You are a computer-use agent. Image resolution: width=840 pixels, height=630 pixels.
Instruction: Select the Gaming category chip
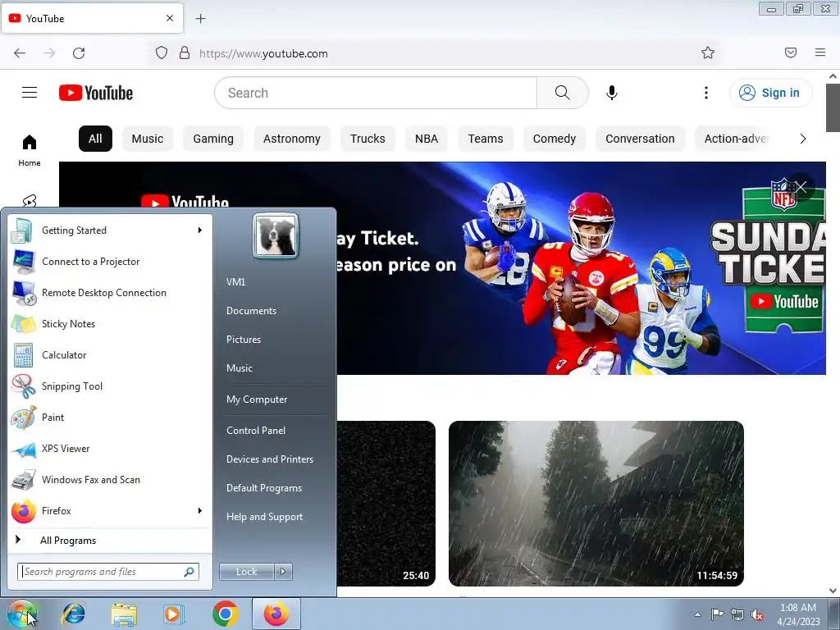tap(213, 139)
